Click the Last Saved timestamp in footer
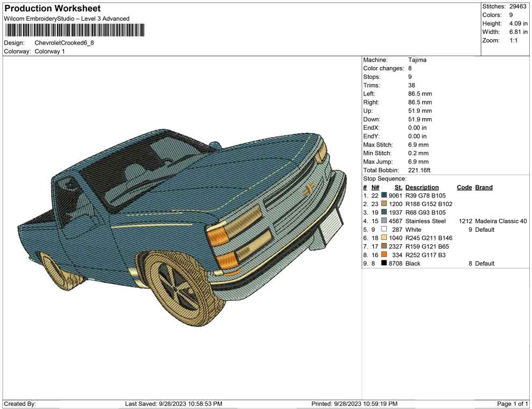Image resolution: width=532 pixels, height=409 pixels. pyautogui.click(x=174, y=404)
